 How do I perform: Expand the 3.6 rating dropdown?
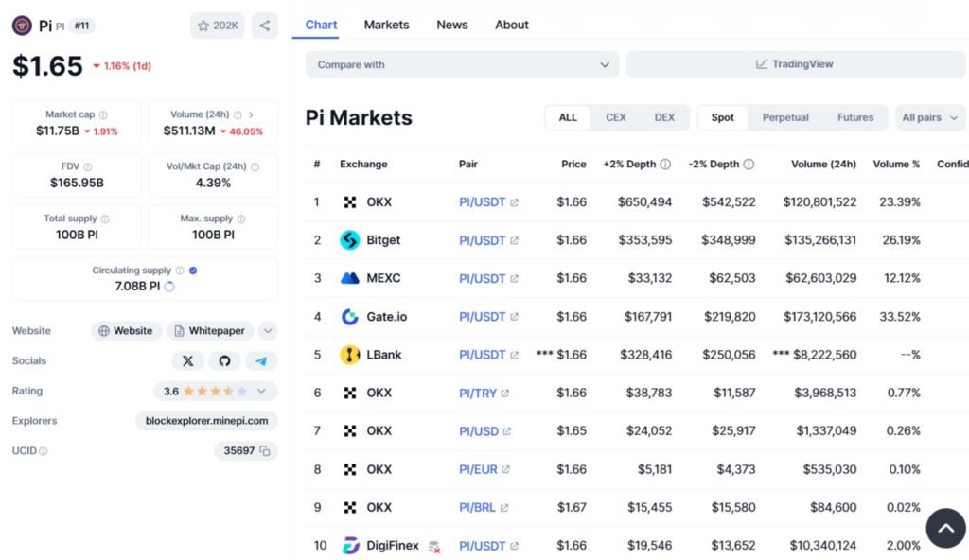tap(261, 392)
